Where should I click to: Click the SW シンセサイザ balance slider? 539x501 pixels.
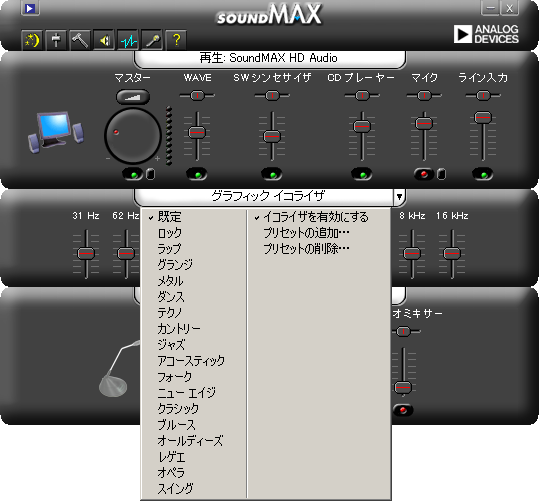pyautogui.click(x=272, y=95)
